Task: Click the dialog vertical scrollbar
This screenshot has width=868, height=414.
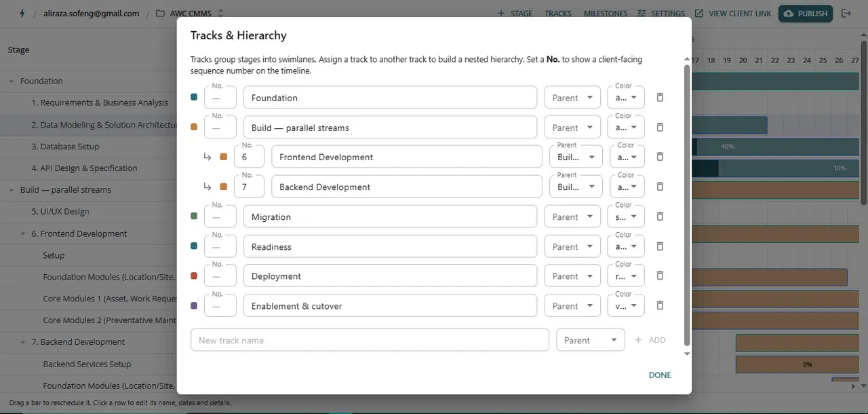Action: click(x=686, y=204)
